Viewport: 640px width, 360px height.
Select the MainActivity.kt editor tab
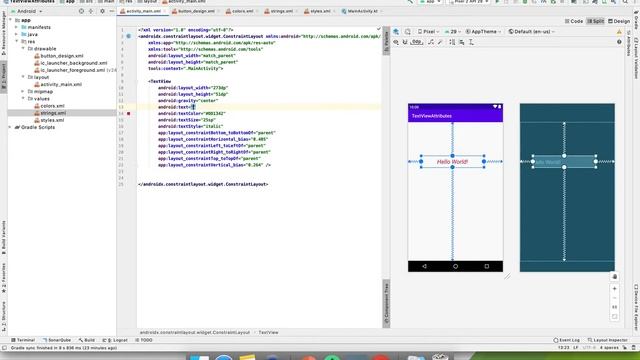pos(362,11)
